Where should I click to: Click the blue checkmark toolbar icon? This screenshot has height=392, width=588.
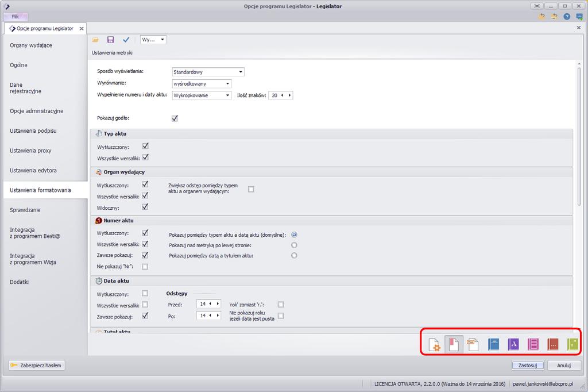126,40
